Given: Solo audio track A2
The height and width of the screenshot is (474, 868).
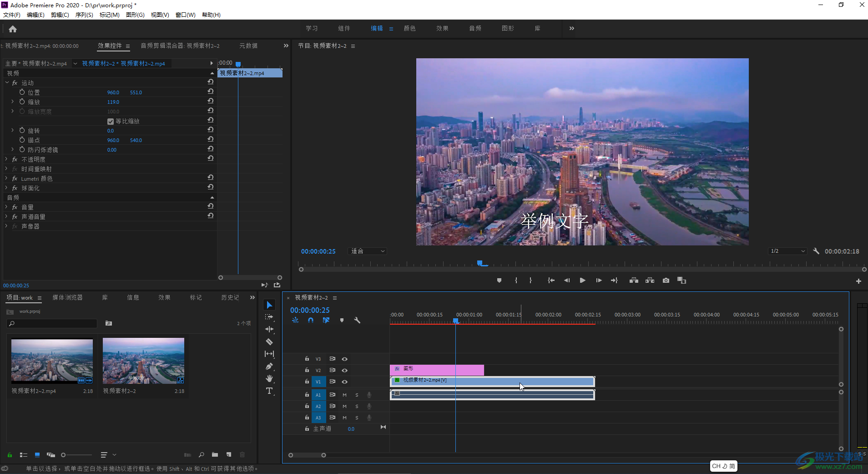Looking at the screenshot, I should click(x=357, y=406).
